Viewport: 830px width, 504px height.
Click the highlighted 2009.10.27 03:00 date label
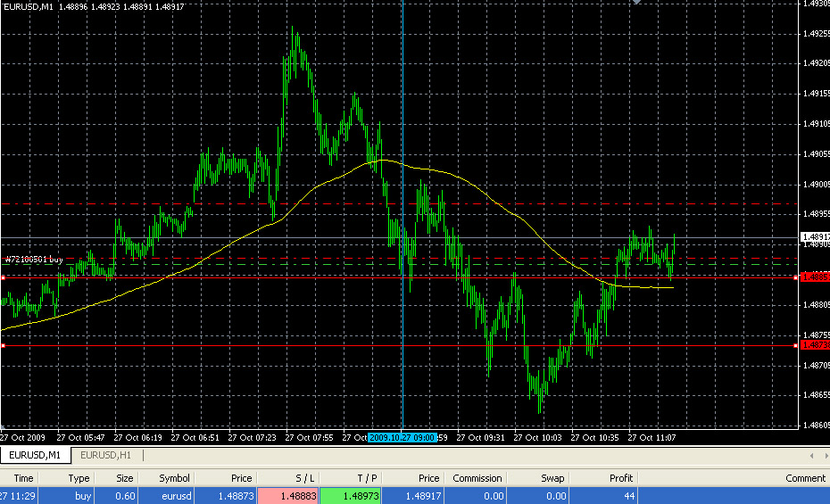click(x=402, y=438)
